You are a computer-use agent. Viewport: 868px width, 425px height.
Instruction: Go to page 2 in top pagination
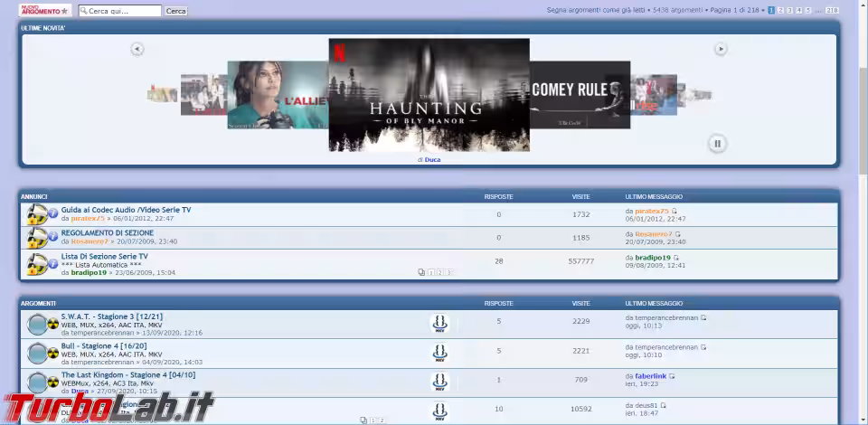pyautogui.click(x=780, y=10)
